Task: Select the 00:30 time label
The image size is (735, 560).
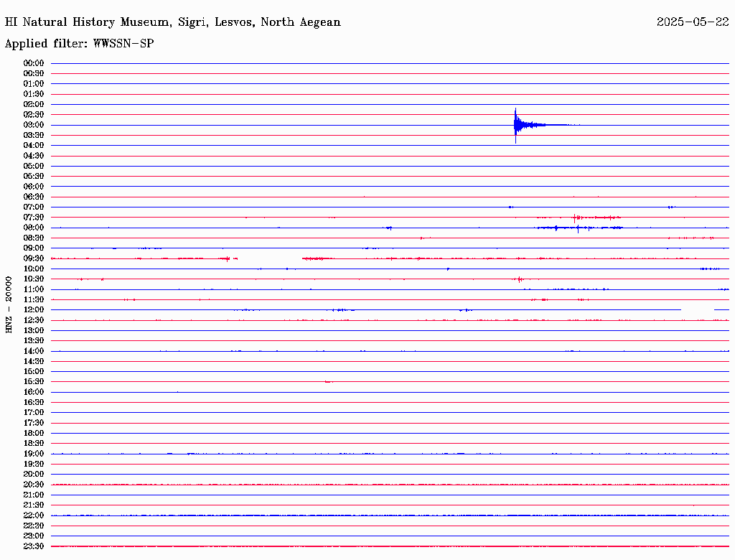Action: [x=34, y=74]
